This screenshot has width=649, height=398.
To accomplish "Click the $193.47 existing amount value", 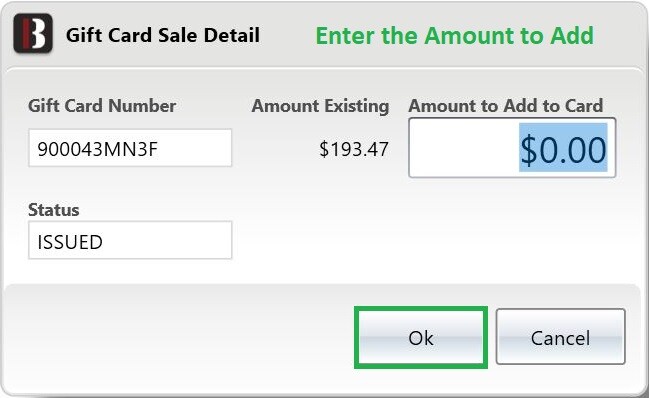I will point(354,149).
